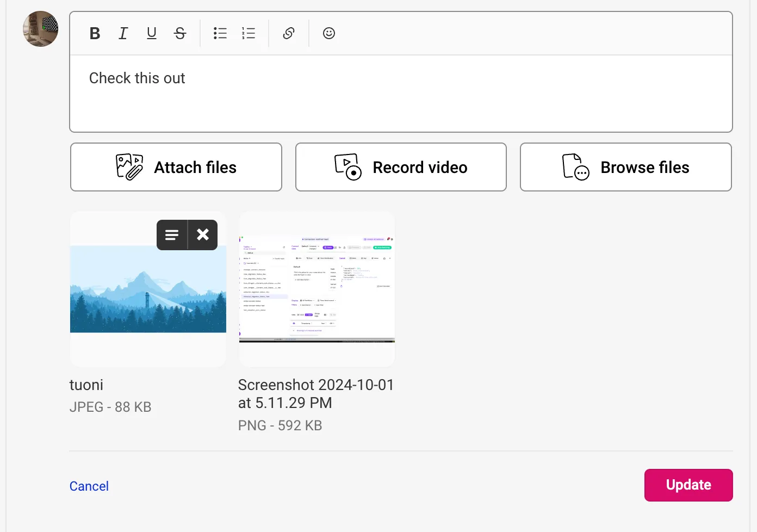Open the emoji picker
757x532 pixels.
pyautogui.click(x=329, y=34)
